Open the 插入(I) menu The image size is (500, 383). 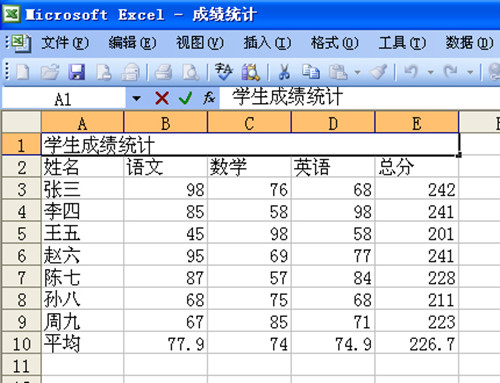pos(267,43)
